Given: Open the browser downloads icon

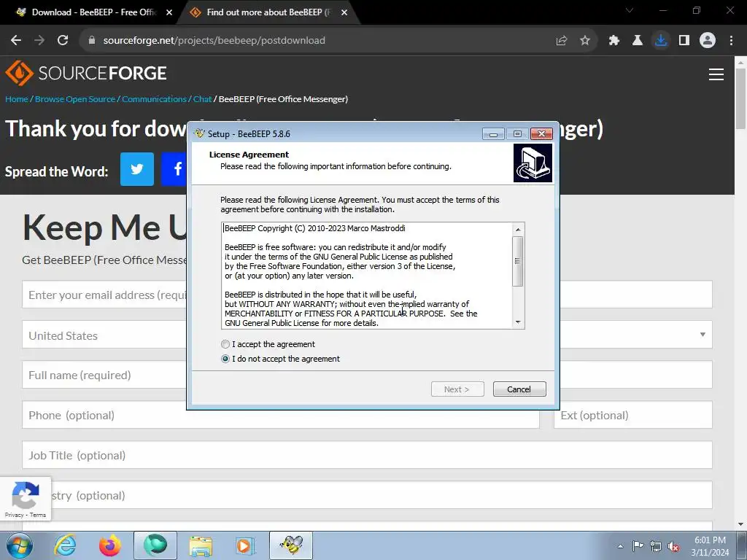Looking at the screenshot, I should pyautogui.click(x=661, y=41).
